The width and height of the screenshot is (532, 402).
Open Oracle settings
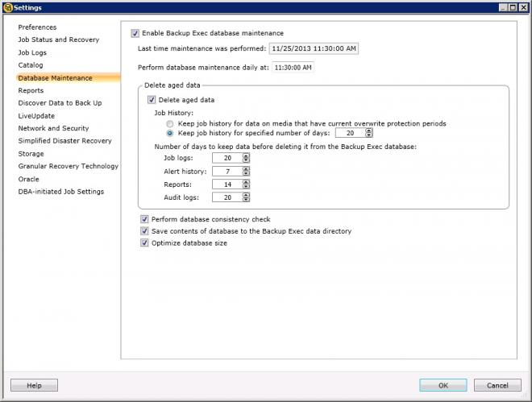[28, 179]
